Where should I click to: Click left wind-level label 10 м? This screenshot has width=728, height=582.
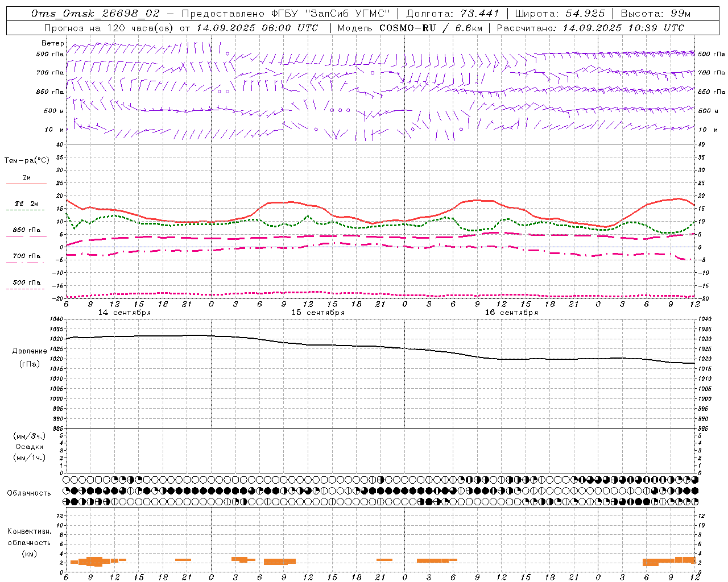click(55, 130)
